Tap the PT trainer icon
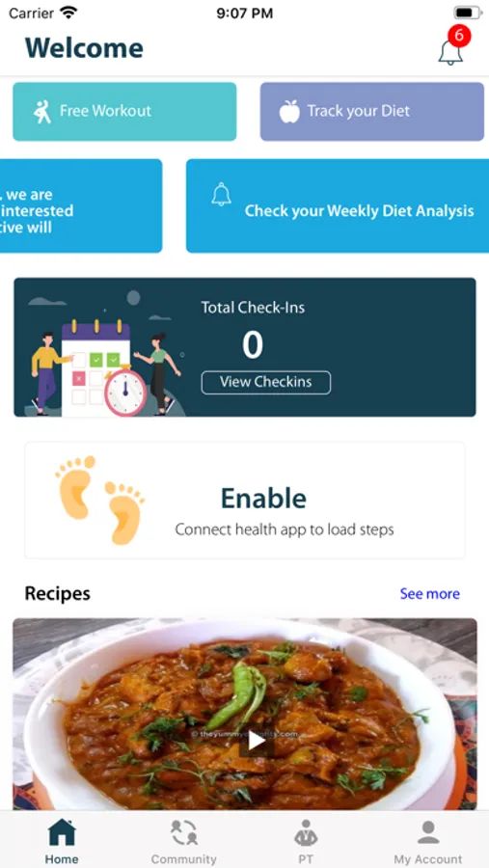 [306, 832]
